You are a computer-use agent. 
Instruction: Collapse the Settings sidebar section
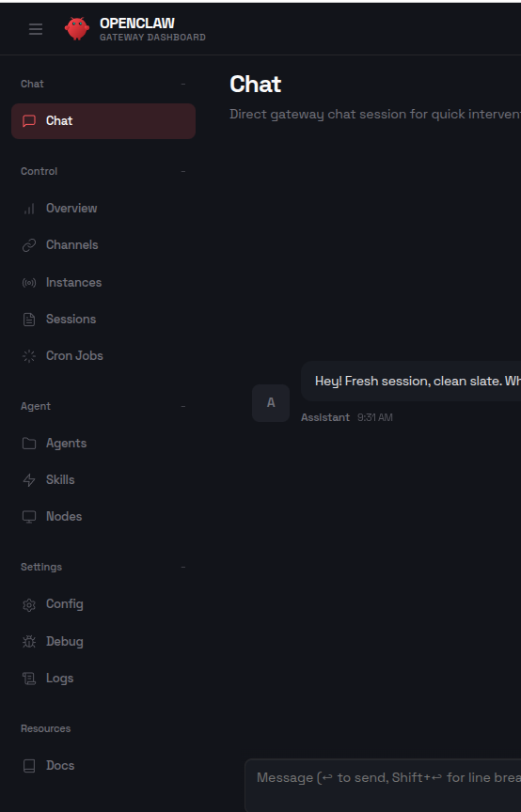[x=183, y=567]
